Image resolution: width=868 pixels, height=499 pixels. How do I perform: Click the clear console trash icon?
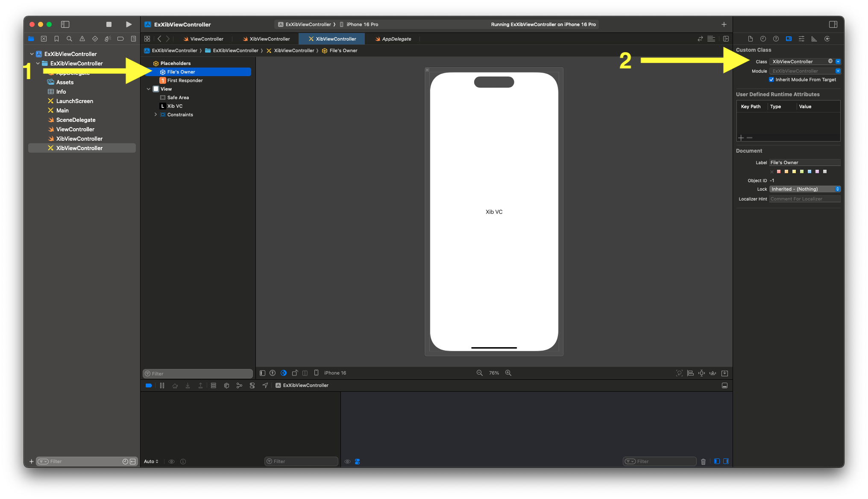click(x=703, y=461)
